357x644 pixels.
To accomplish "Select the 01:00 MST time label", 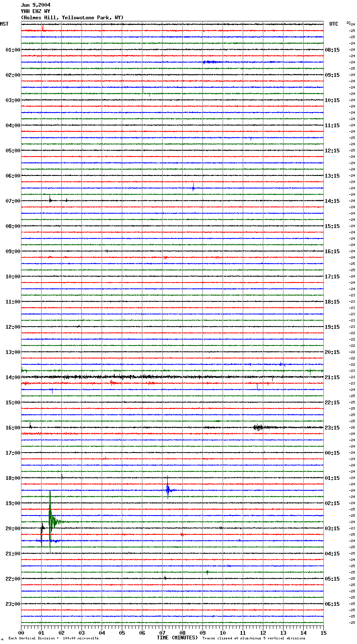I will [13, 50].
